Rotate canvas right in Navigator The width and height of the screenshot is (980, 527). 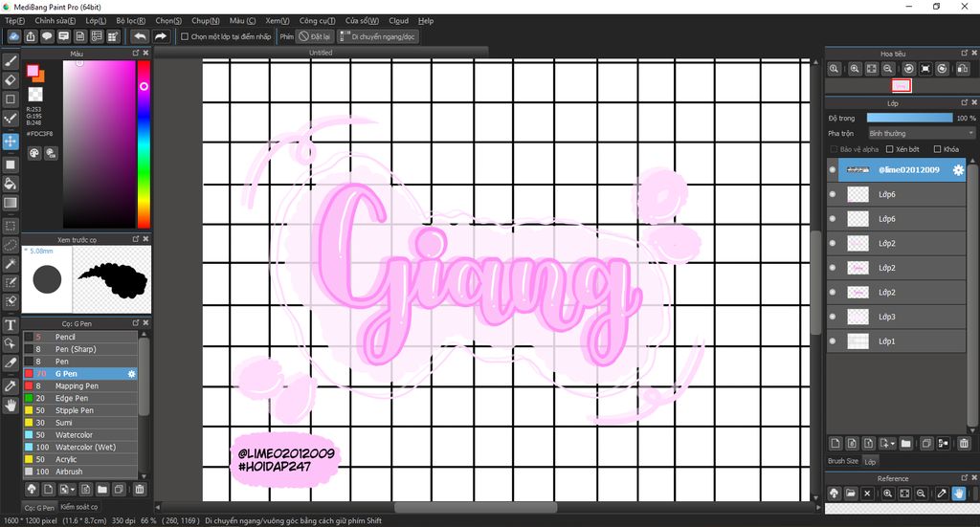point(942,69)
